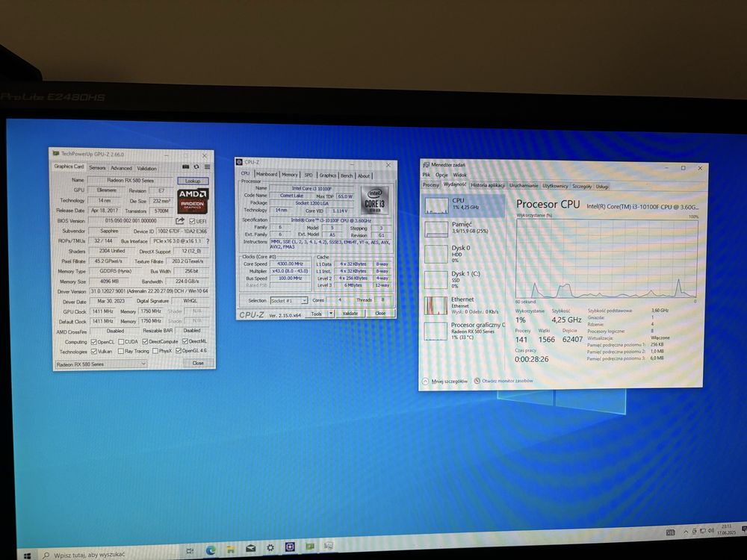Click the Bus Interface question mark in GPU-Z
This screenshot has height=560, width=747.
point(208,241)
